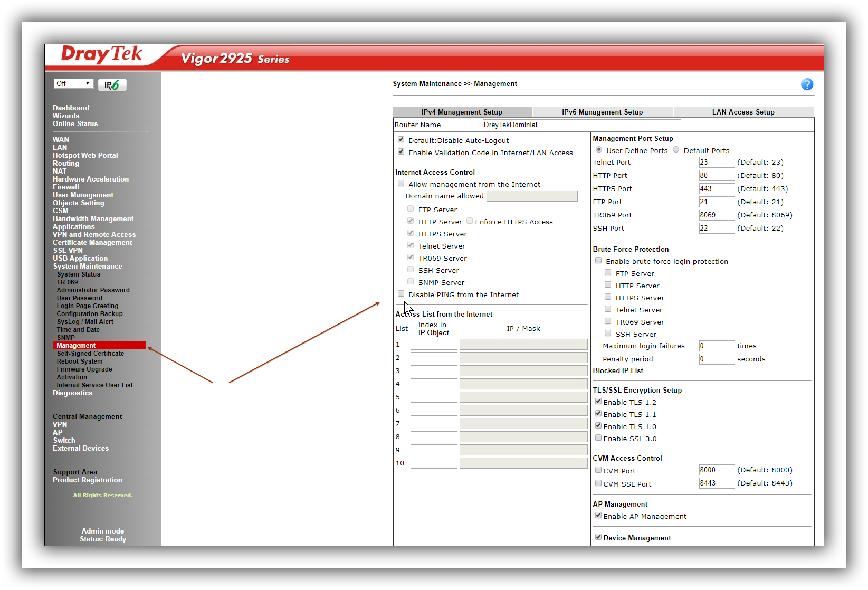Click the DrayTek logo in header

coord(101,54)
